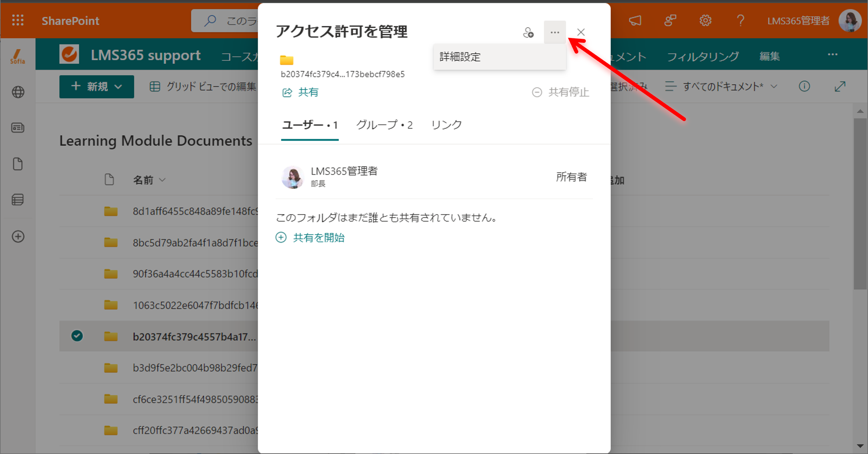Click the LMS365 support site title
Screen dimensions: 868x454
(x=146, y=55)
